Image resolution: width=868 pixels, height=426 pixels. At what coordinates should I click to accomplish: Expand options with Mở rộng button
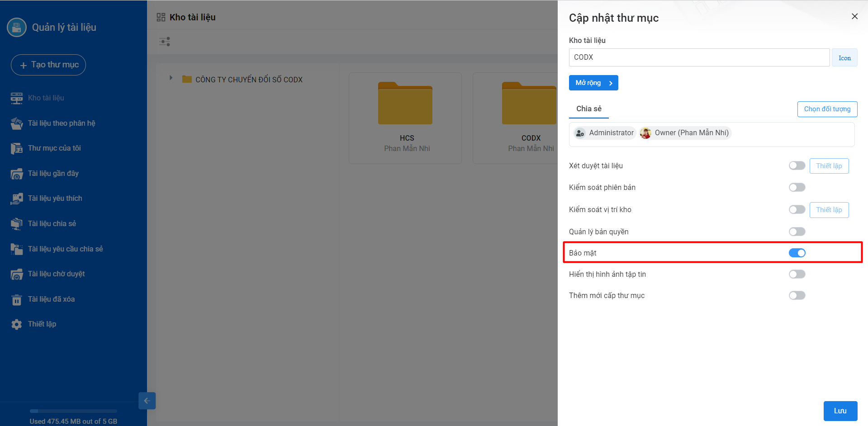pos(593,83)
